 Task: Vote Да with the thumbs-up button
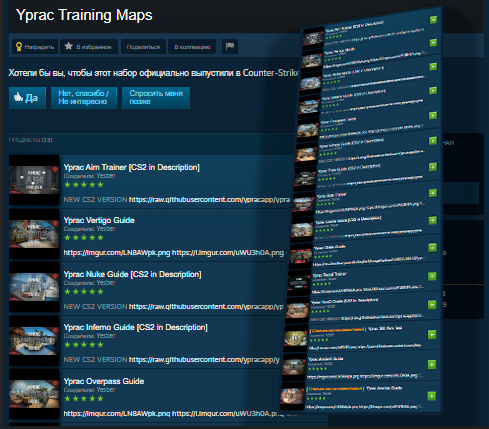(27, 98)
